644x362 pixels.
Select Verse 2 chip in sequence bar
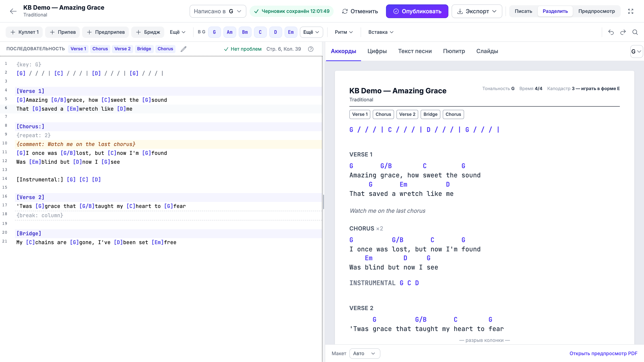point(123,49)
